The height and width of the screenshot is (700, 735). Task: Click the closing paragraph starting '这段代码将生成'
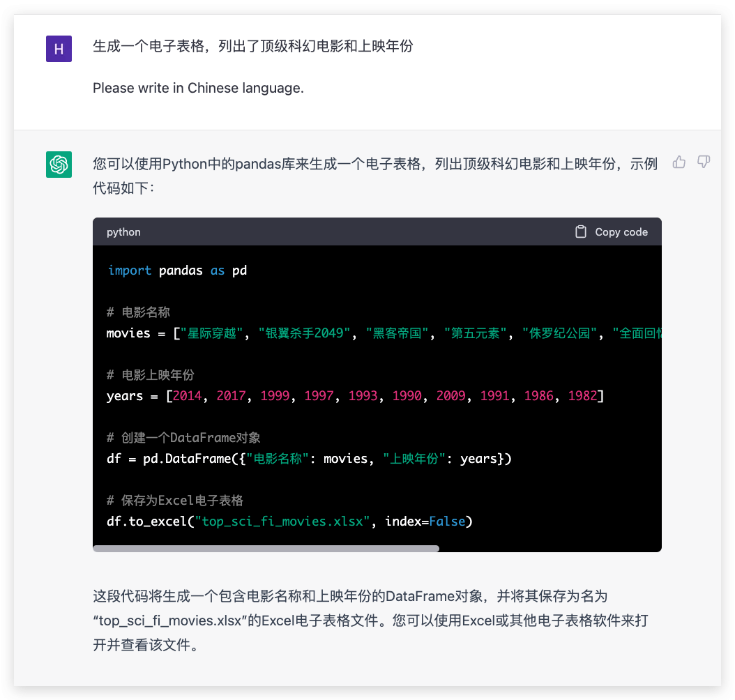click(x=370, y=621)
